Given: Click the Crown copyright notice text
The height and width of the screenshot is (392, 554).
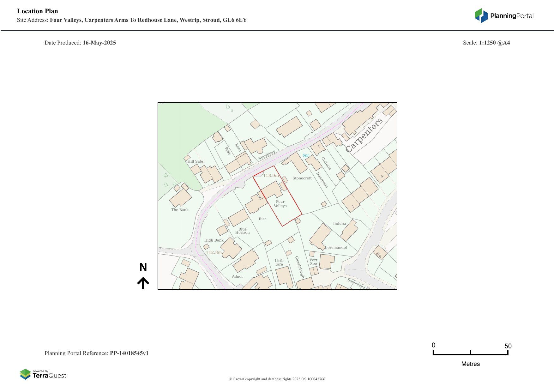Looking at the screenshot, I should (277, 379).
